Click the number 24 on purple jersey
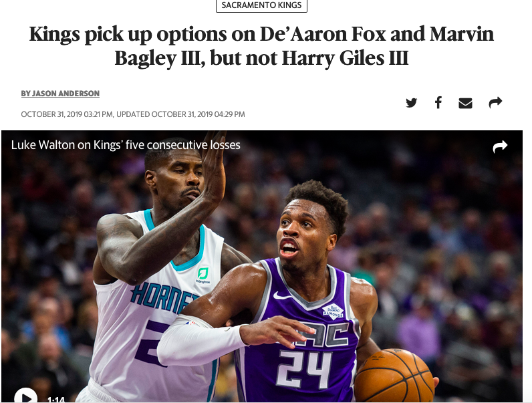This screenshot has height=403, width=532. point(303,370)
